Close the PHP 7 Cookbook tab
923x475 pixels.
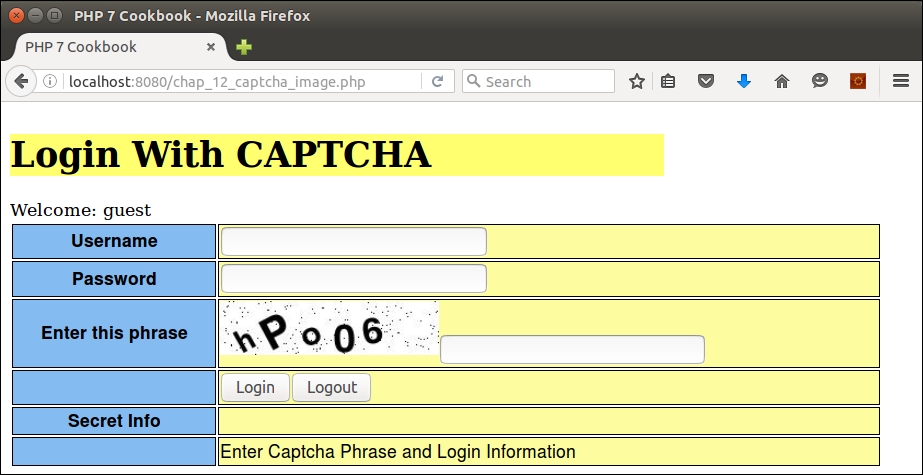tap(211, 47)
